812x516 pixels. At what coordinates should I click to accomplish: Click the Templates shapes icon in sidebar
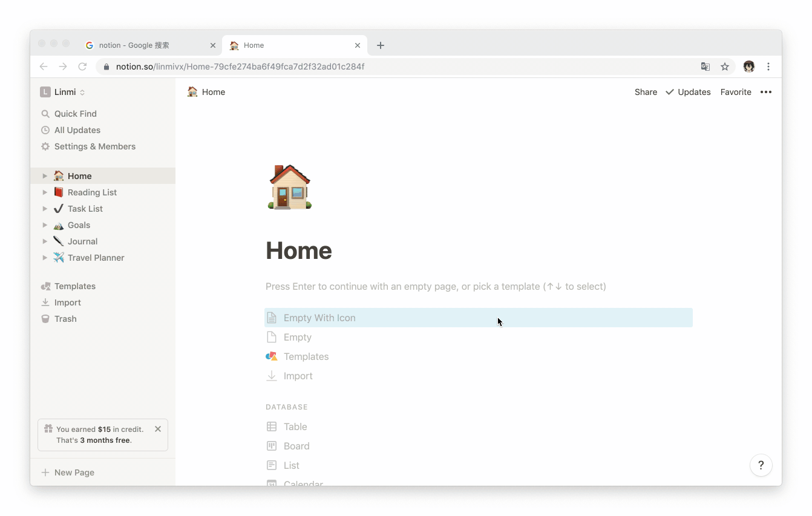(x=45, y=286)
